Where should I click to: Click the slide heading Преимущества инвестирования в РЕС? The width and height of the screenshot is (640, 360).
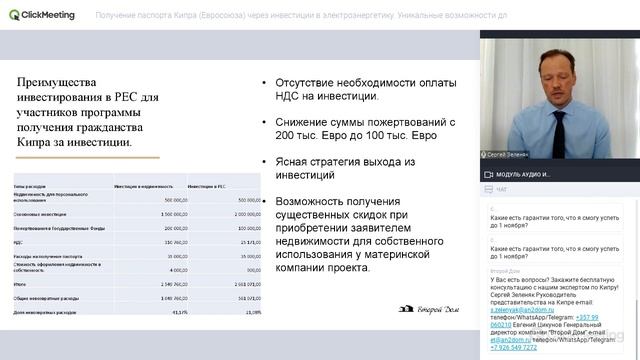click(x=88, y=112)
